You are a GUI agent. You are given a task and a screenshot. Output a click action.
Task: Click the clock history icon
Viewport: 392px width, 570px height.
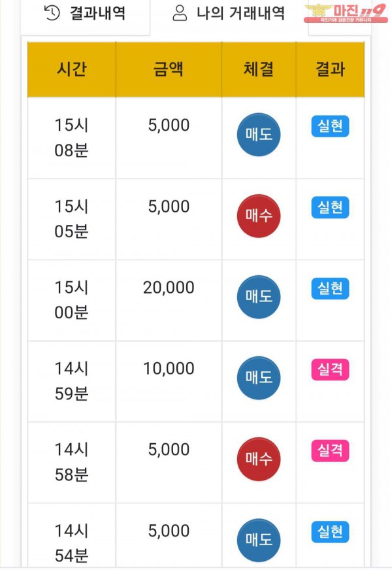pyautogui.click(x=52, y=13)
